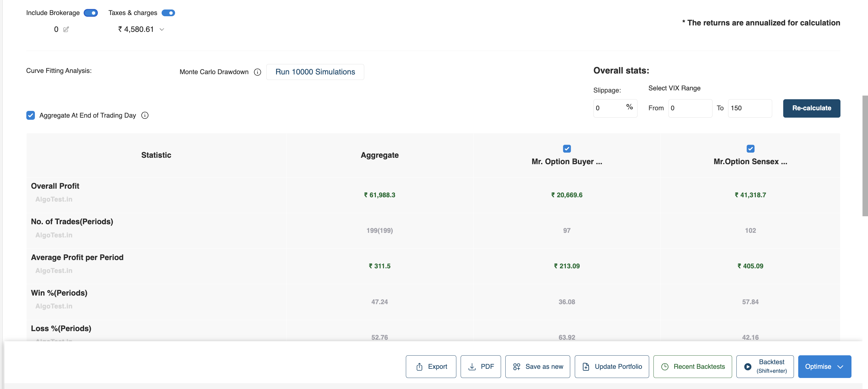Viewport: 868px width, 389px height.
Task: Click Monte Carlo Drawdown info icon
Action: pyautogui.click(x=257, y=72)
